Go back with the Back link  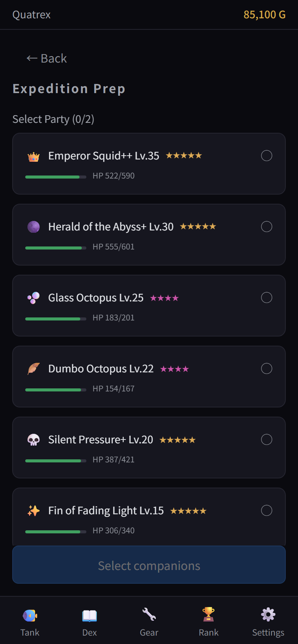pyautogui.click(x=47, y=58)
